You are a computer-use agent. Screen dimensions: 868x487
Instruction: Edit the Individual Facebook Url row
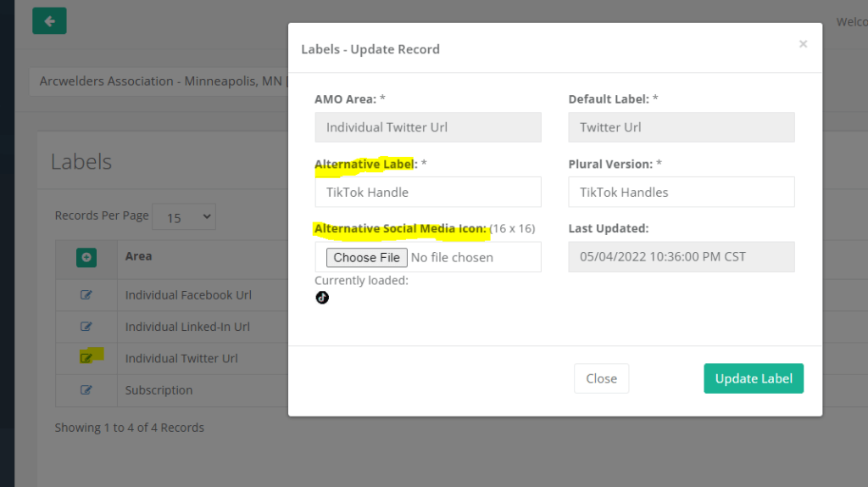(86, 295)
